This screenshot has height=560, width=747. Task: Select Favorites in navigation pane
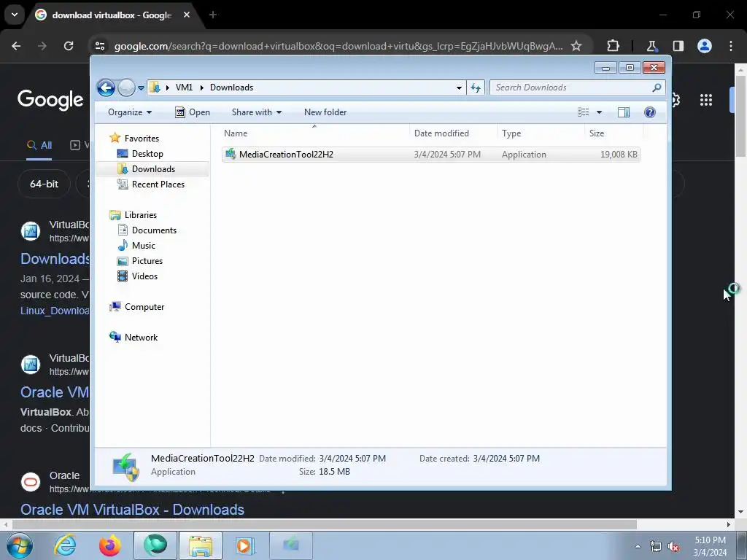pos(142,138)
